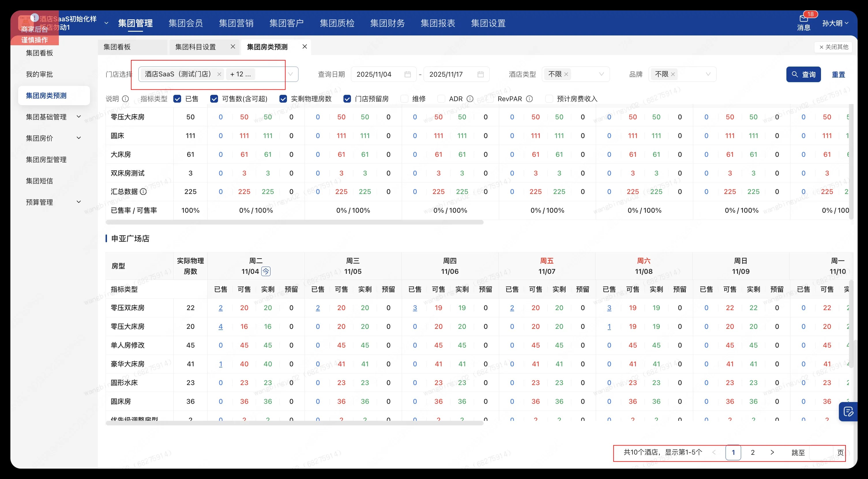Open the 酒店类型 dropdown
The width and height of the screenshot is (868, 479).
click(602, 74)
